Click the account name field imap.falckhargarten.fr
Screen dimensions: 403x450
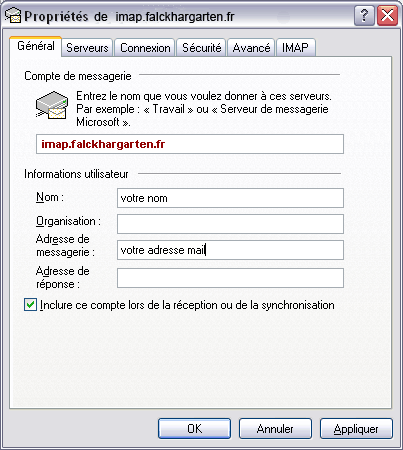coord(190,144)
